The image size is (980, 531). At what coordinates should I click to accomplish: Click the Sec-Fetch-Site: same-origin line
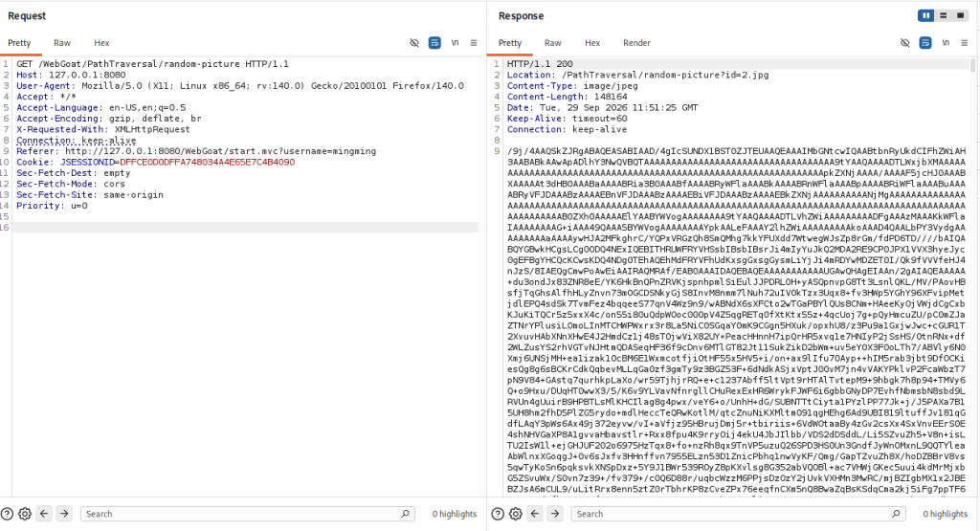click(x=90, y=195)
